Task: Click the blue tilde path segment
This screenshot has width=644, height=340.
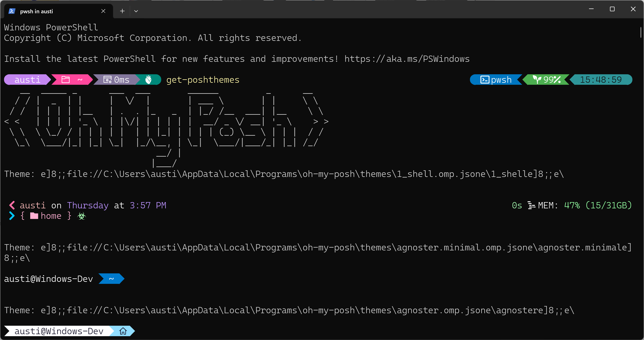Action: coord(111,279)
